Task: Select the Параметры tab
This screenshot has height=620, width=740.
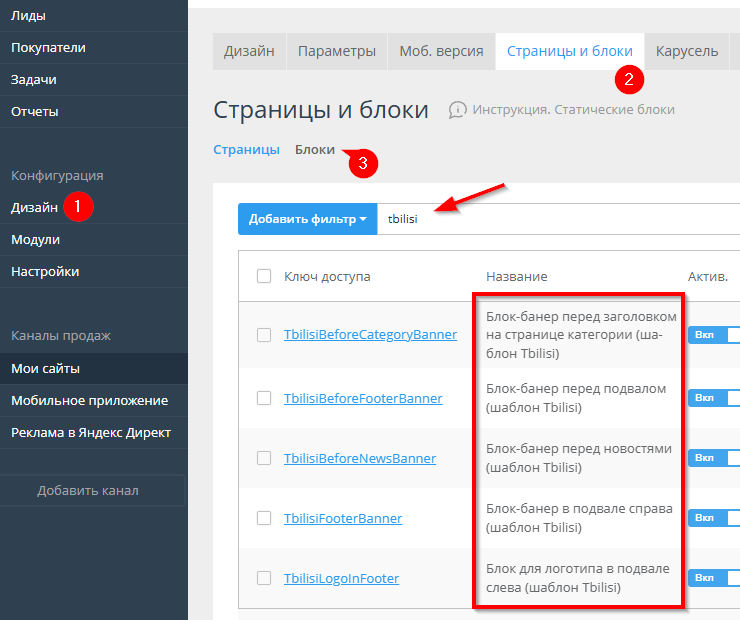Action: tap(336, 51)
